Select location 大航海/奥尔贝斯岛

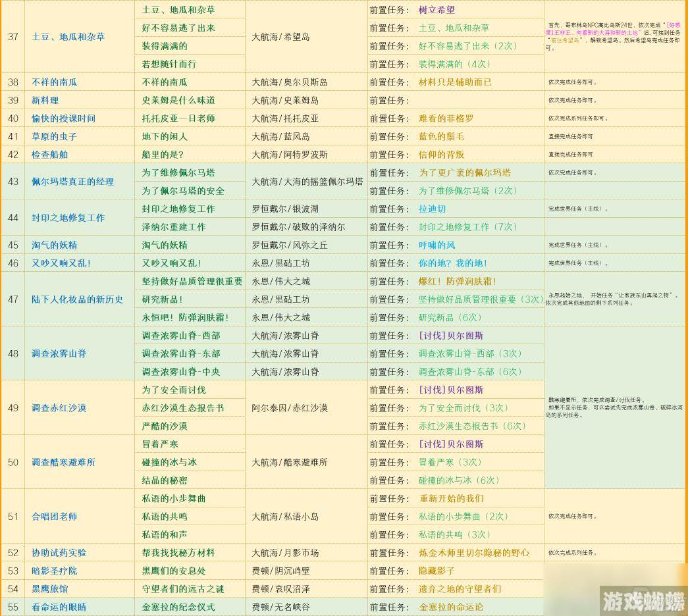click(290, 82)
